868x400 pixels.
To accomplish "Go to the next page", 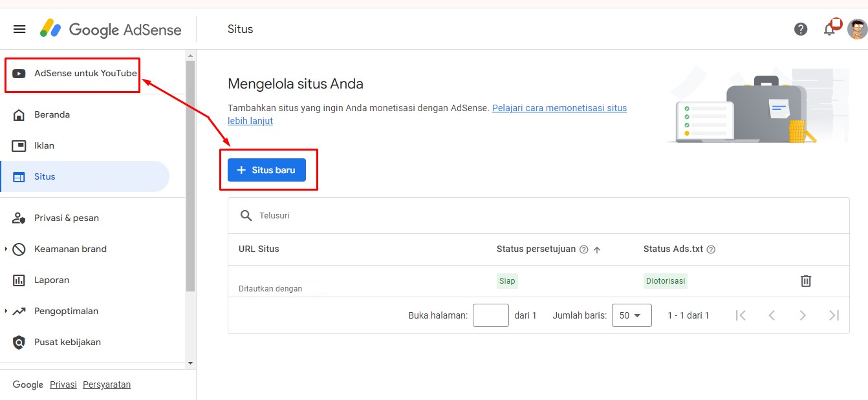I will (x=803, y=315).
